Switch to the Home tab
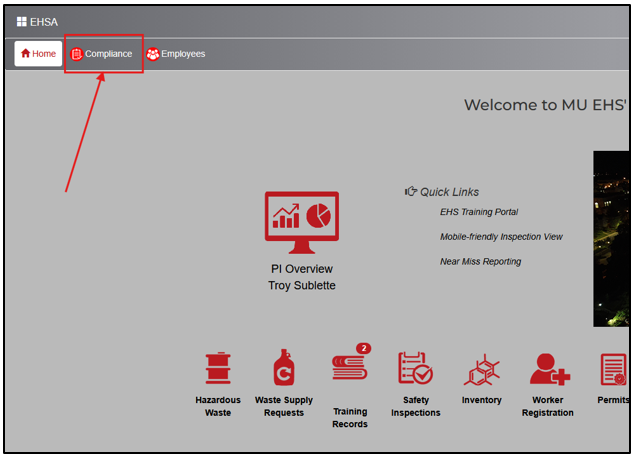The height and width of the screenshot is (459, 636). tap(39, 54)
